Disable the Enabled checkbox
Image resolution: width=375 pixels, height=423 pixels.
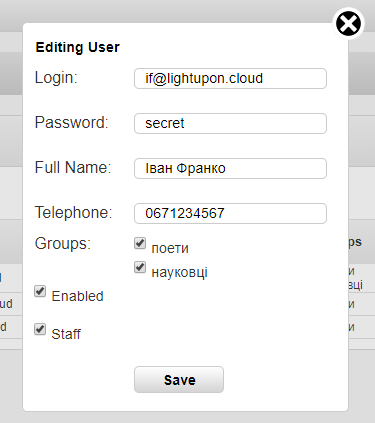point(40,291)
